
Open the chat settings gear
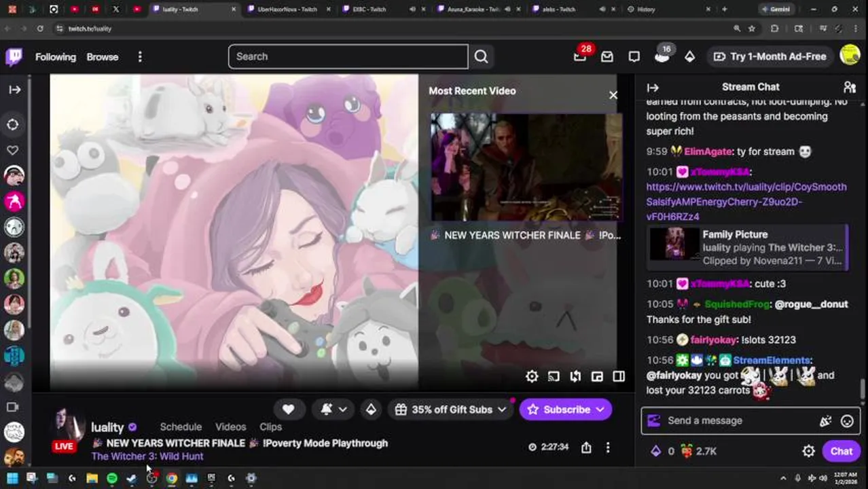click(808, 451)
